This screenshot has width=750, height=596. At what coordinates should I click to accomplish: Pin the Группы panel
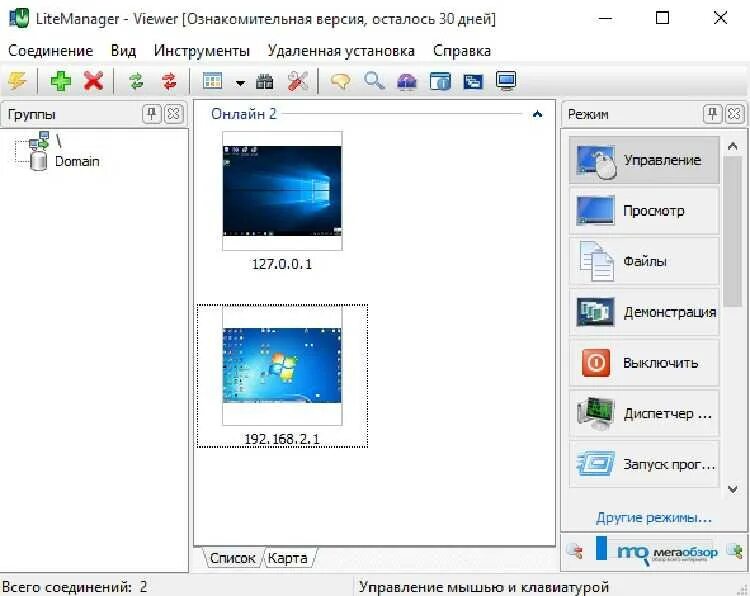pyautogui.click(x=152, y=114)
